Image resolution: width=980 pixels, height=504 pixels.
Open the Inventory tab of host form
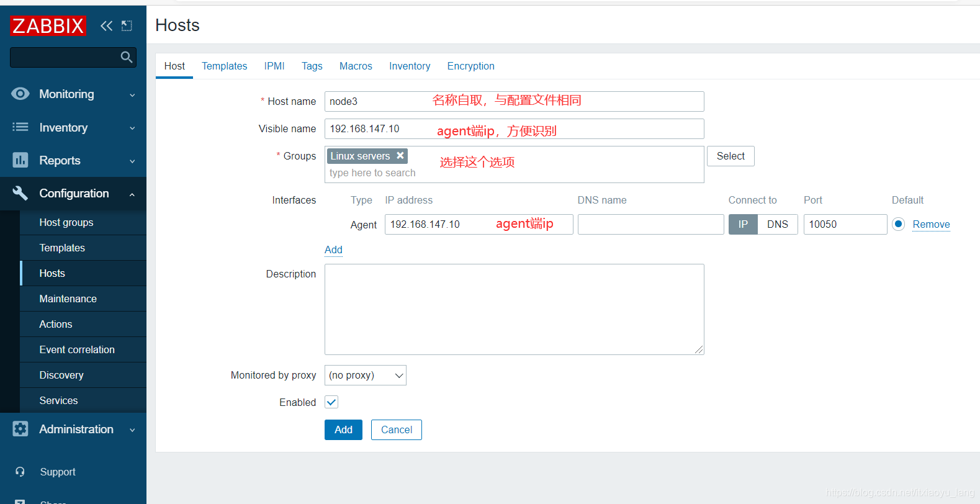[x=410, y=66]
